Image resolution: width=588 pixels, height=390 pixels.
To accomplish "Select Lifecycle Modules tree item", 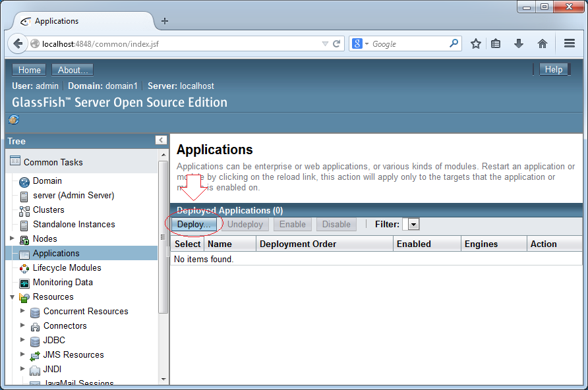I will point(67,268).
